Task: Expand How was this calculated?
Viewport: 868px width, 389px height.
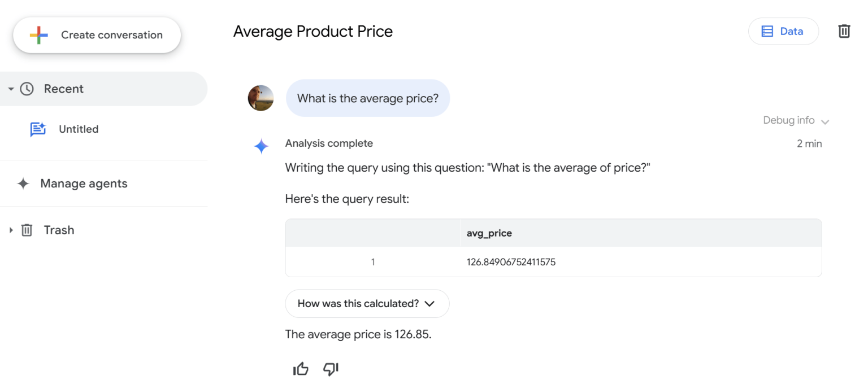Action: click(x=367, y=304)
